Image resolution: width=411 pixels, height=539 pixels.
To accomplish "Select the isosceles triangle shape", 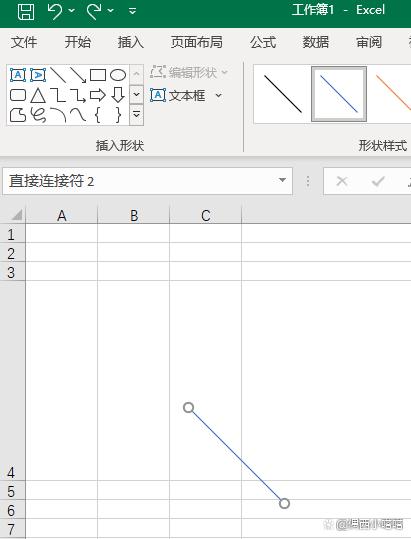I will (38, 95).
